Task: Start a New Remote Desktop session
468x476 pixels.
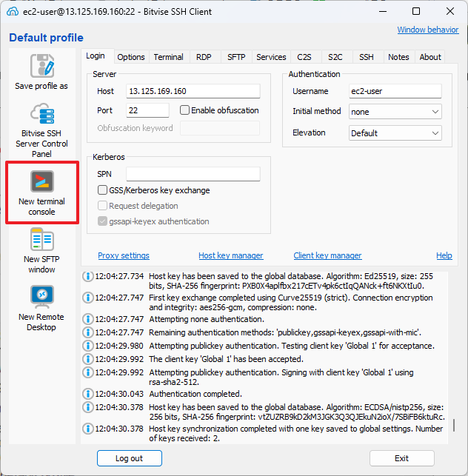Action: [42, 308]
